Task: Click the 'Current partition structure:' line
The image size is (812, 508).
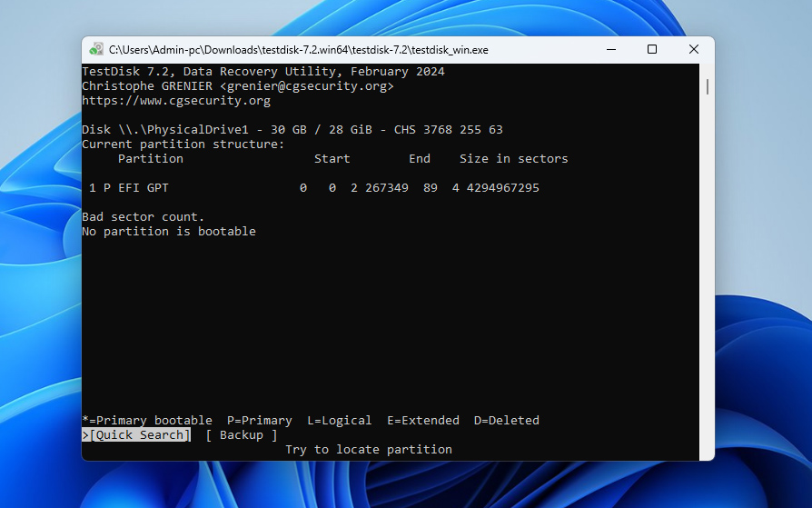Action: point(183,144)
